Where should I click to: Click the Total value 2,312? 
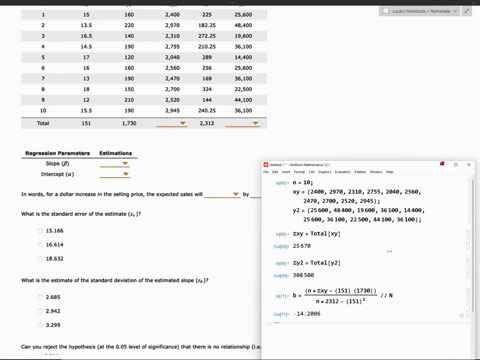click(207, 123)
